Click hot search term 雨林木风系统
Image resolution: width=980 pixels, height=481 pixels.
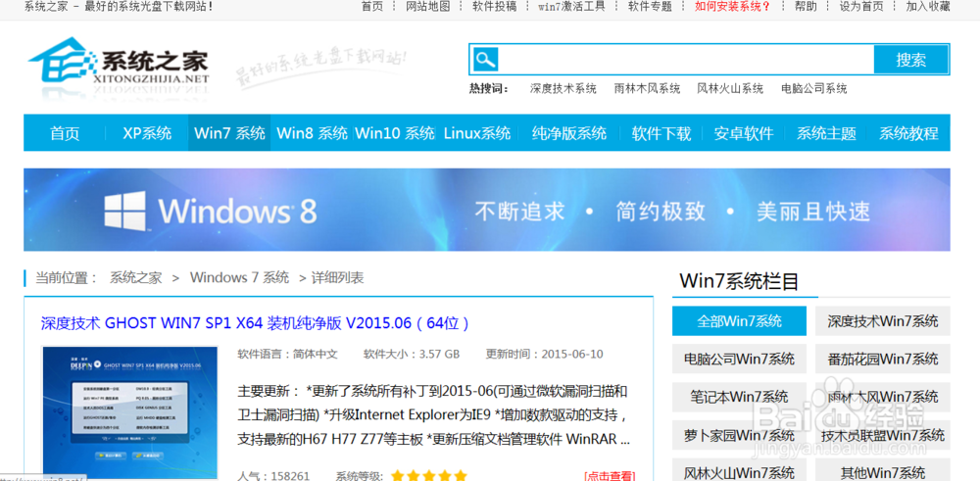pyautogui.click(x=647, y=89)
